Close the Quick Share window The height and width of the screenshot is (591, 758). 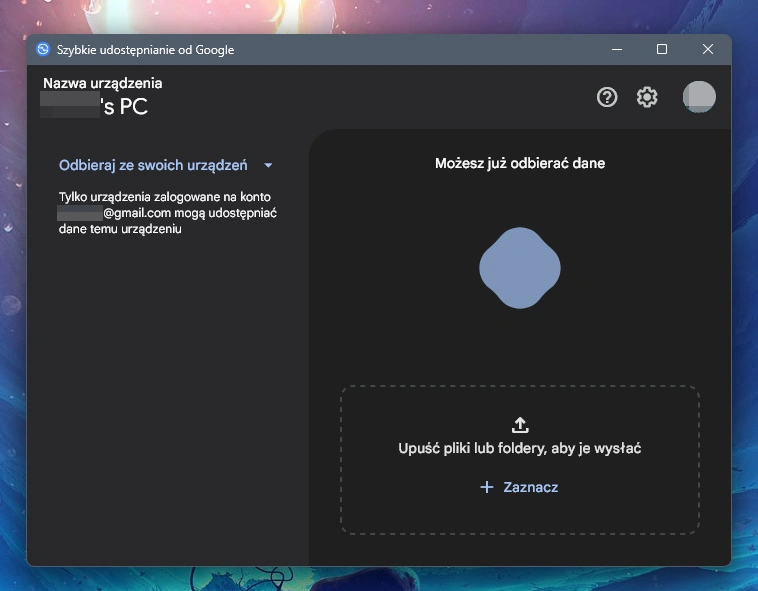coord(708,49)
